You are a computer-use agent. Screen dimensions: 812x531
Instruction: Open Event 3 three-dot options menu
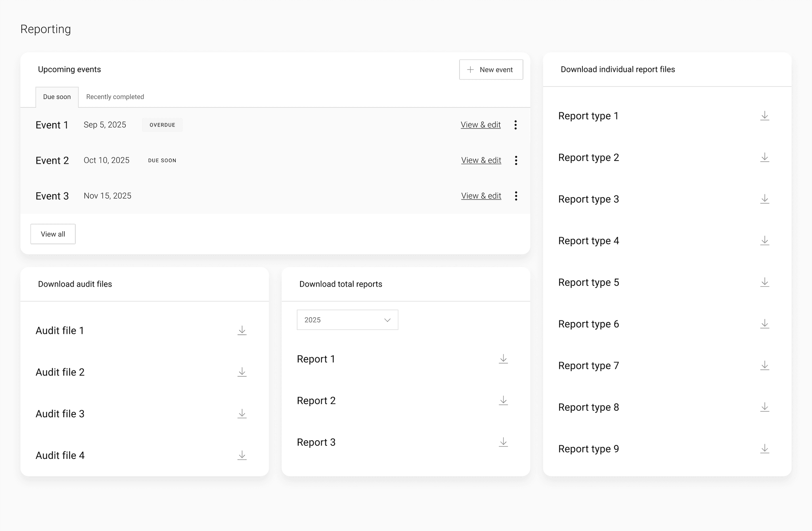pos(516,196)
